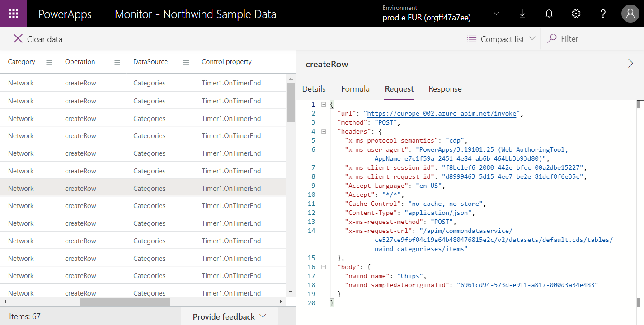Open the notifications bell

click(x=549, y=14)
